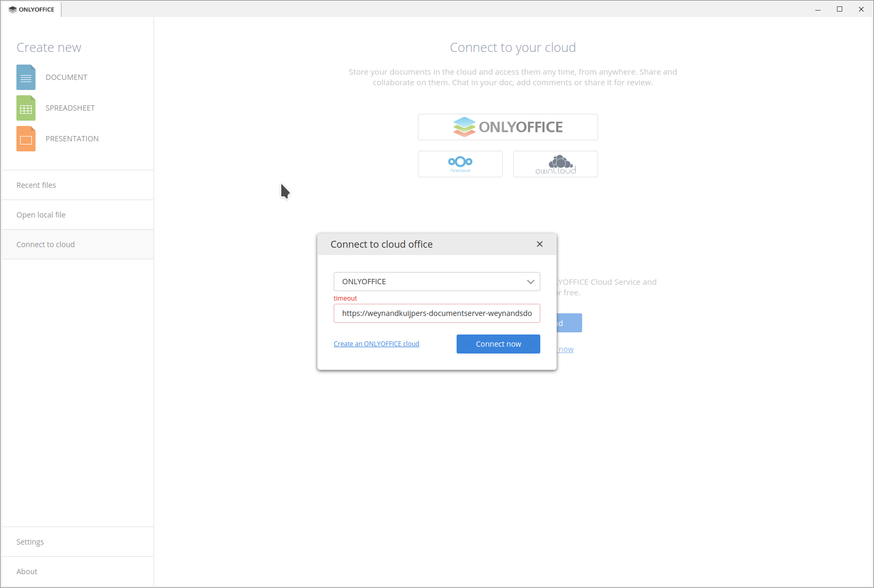Open the Open local file section
The image size is (874, 588).
coord(78,215)
